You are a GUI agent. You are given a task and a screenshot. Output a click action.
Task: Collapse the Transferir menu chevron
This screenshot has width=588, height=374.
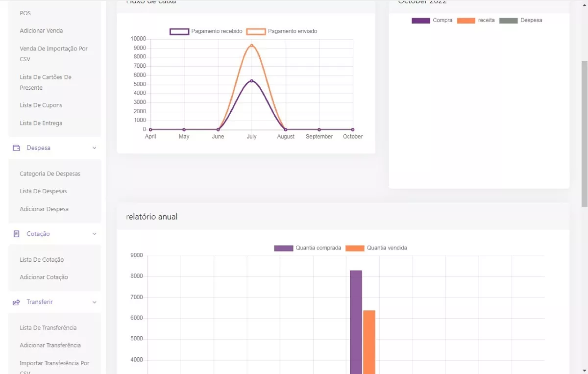(94, 302)
